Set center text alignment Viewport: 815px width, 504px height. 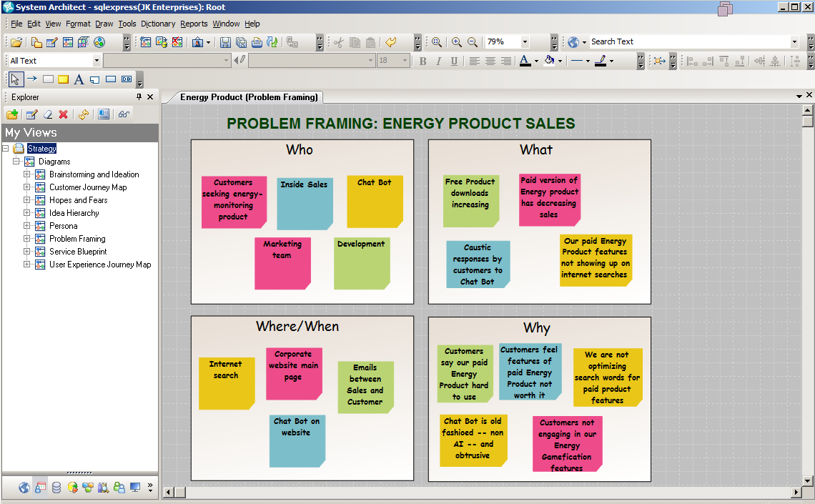tap(490, 61)
